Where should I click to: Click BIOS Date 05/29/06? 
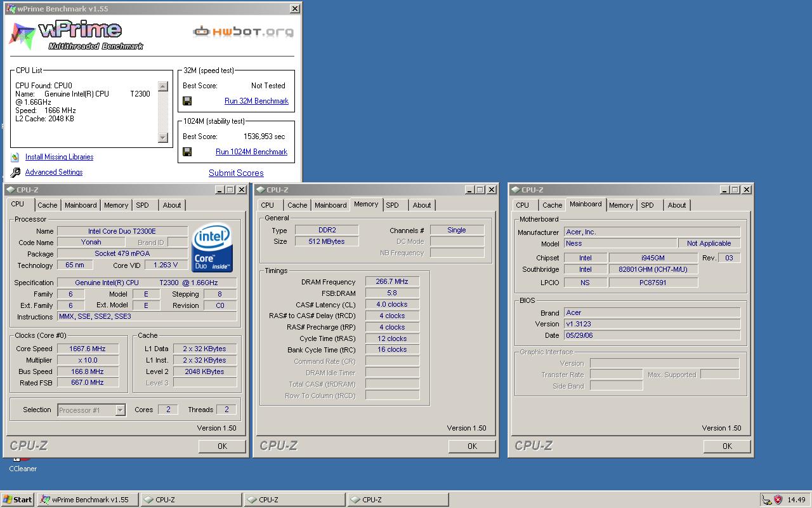652,335
